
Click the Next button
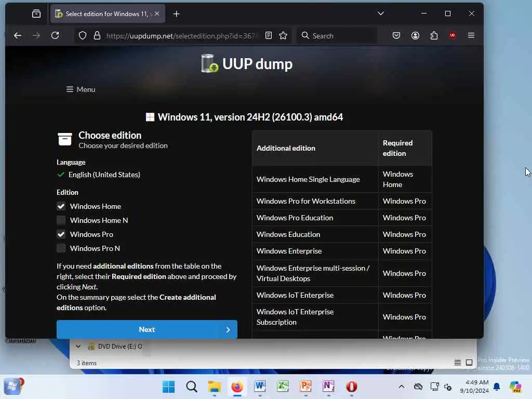(147, 329)
